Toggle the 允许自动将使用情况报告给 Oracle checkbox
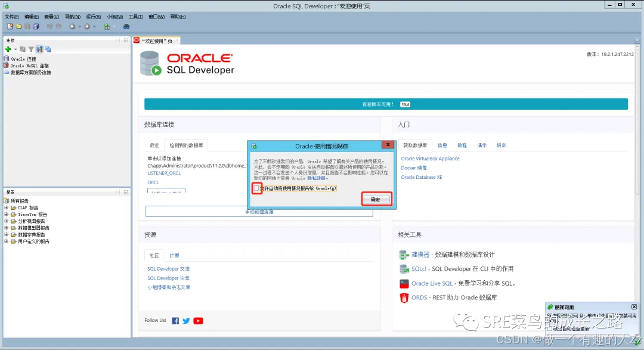The width and height of the screenshot is (644, 350). tap(256, 188)
